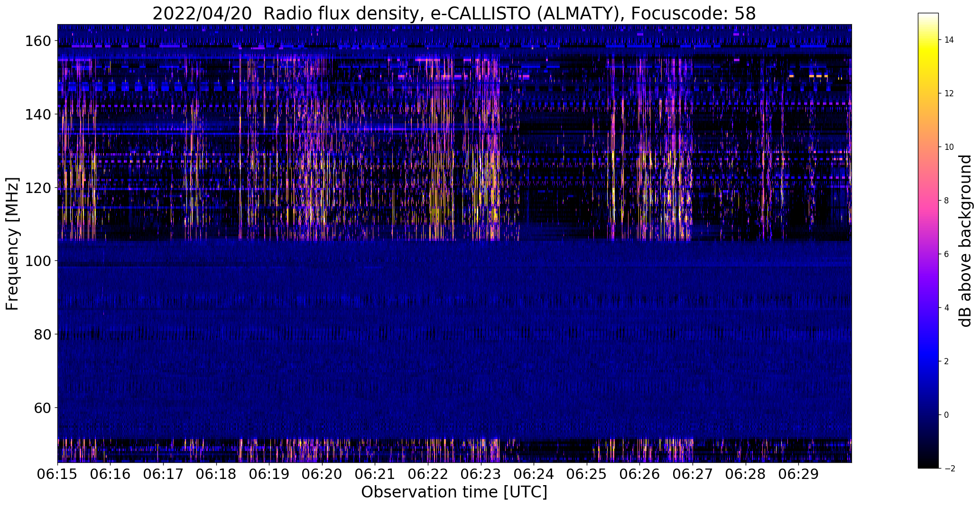Screen dimensions: 980x506
Task: Click the 06:17 time tick label
Action: coord(163,475)
